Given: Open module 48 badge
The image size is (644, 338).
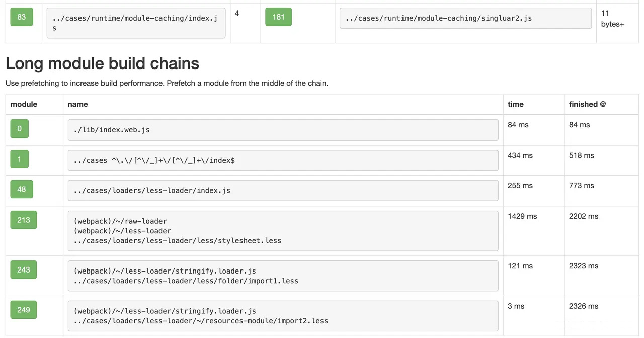Looking at the screenshot, I should [x=21, y=189].
